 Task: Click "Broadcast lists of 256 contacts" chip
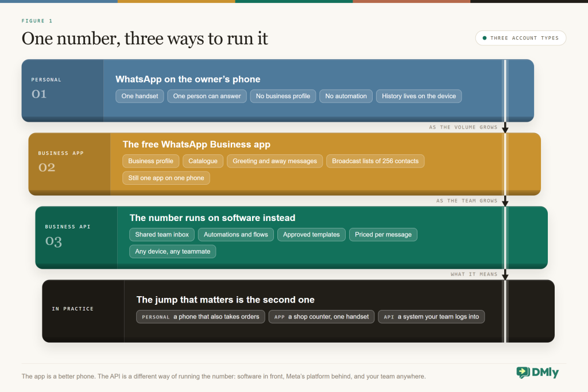(375, 161)
